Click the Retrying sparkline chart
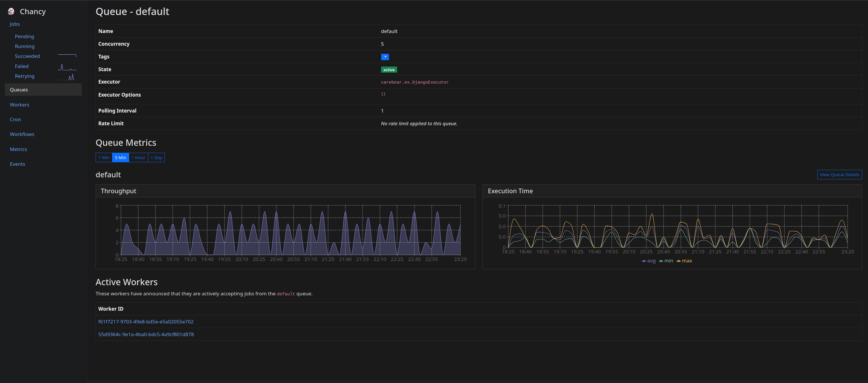 click(67, 77)
